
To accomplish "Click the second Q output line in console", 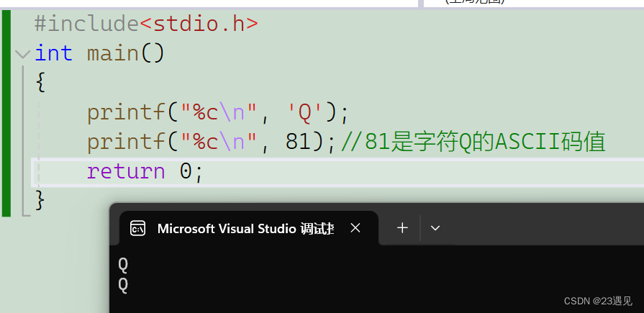I will (123, 285).
